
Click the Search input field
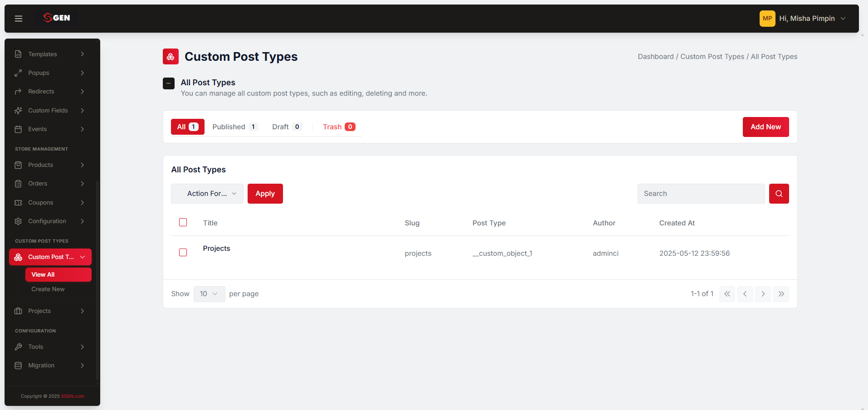point(701,194)
